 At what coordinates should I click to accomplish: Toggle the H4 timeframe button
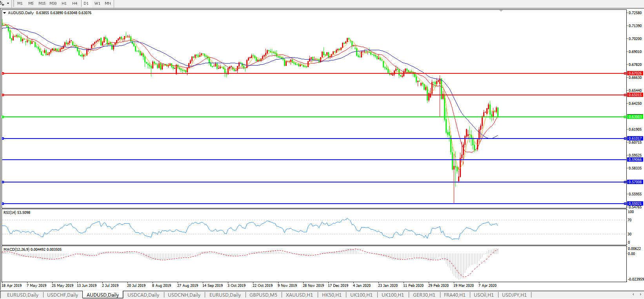(75, 3)
